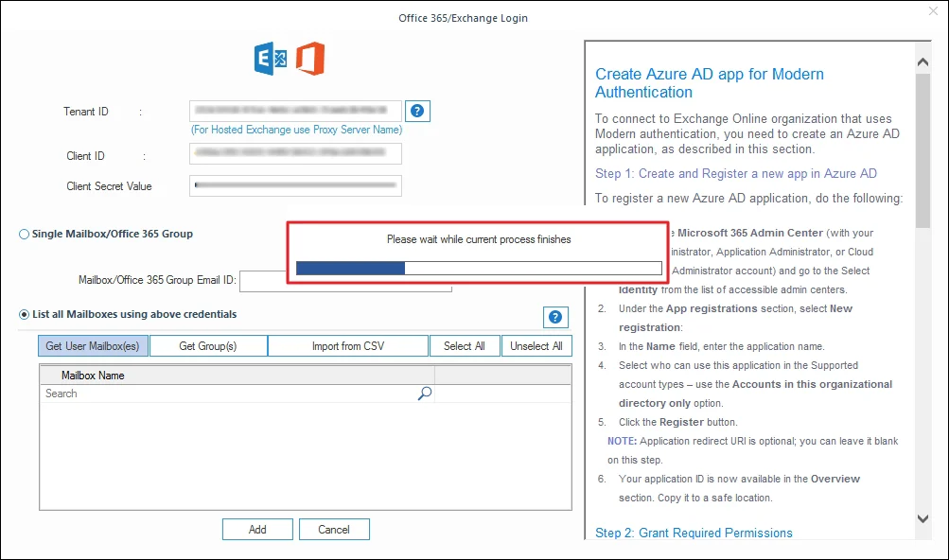Click Get Group(s) button
The width and height of the screenshot is (949, 560).
(x=208, y=345)
